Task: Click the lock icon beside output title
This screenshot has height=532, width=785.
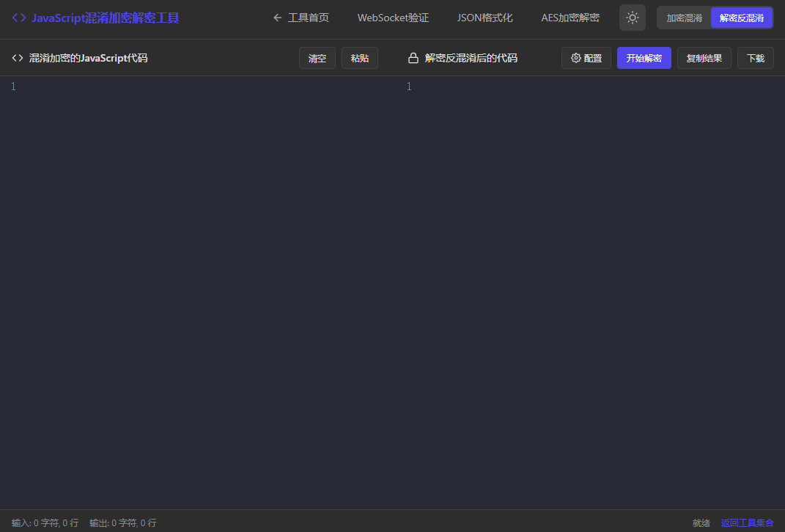Action: click(x=413, y=58)
